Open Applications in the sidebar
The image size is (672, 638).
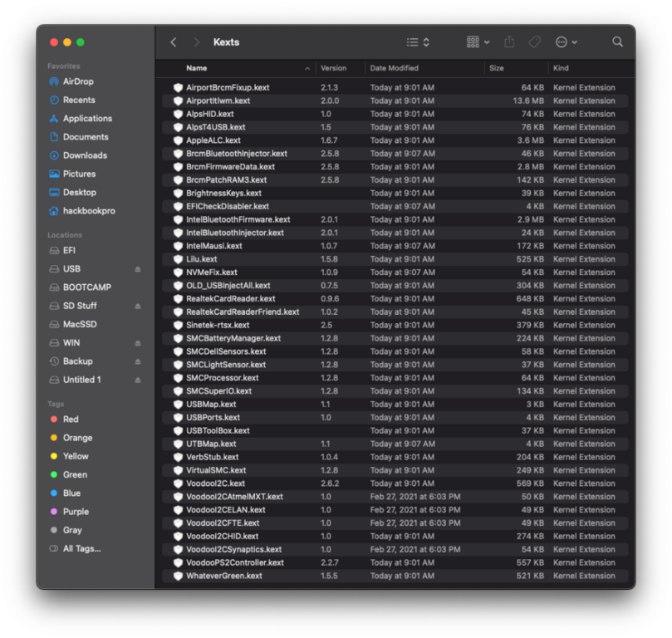[x=87, y=119]
